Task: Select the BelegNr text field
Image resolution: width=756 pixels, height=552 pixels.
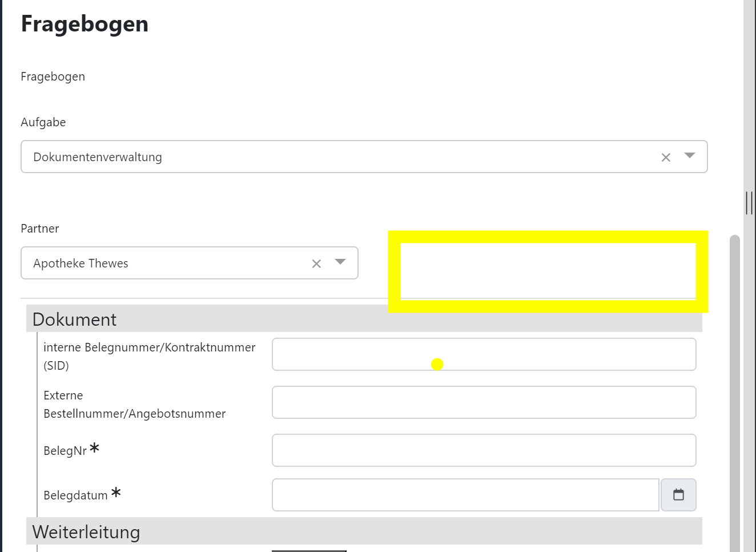Action: click(484, 450)
